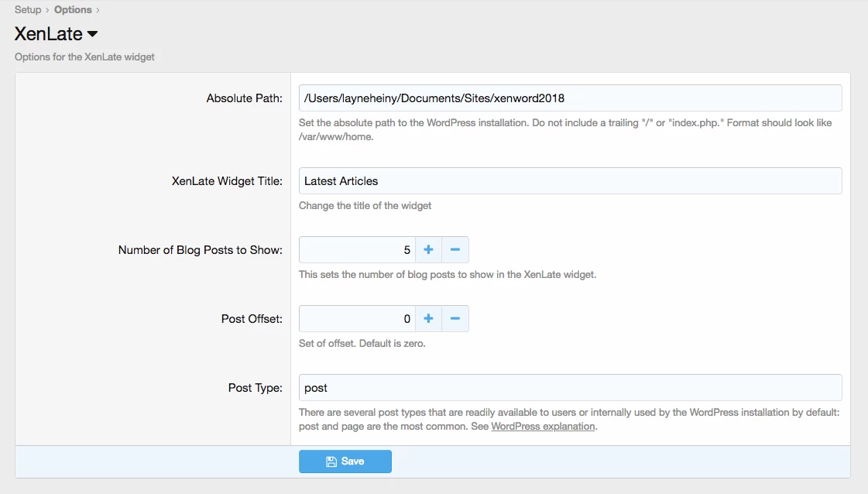The image size is (868, 494).
Task: Save the XenLate options
Action: click(345, 461)
